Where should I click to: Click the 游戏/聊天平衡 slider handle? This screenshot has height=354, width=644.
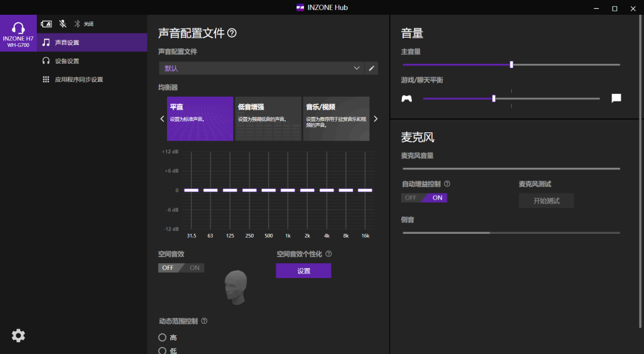(x=494, y=98)
